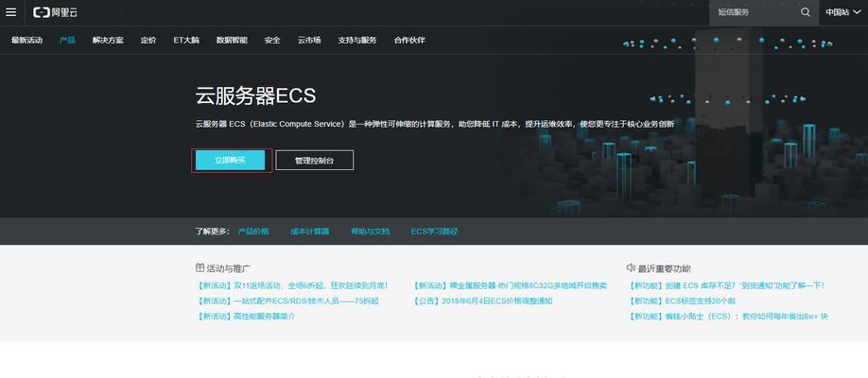Open the 省钱小贴士（ECS） link
This screenshot has height=378, width=868.
tap(727, 317)
